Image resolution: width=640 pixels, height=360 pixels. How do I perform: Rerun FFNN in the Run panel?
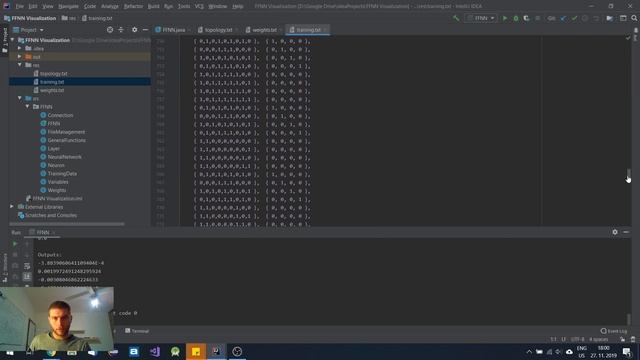click(15, 244)
